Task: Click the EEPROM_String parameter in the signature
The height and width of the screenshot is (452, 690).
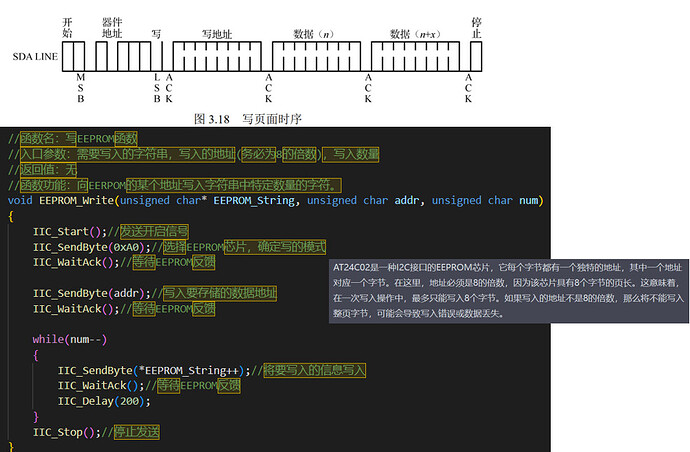Action: point(254,201)
